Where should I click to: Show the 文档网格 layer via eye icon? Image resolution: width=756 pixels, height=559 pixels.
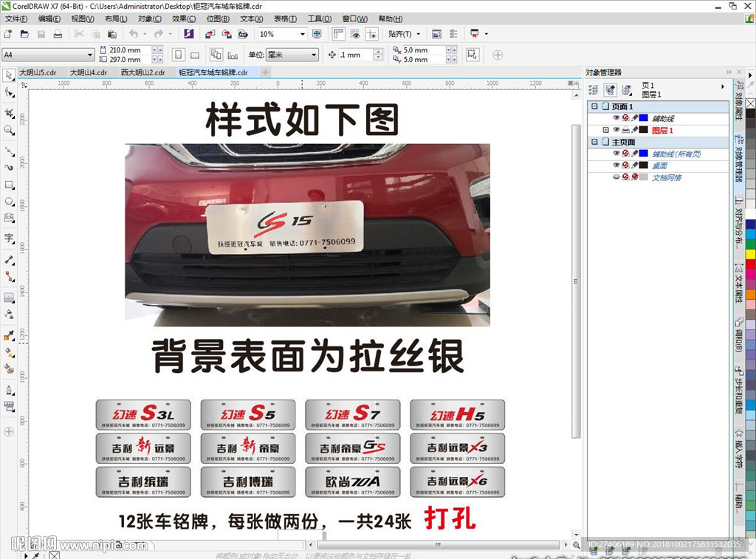[616, 177]
